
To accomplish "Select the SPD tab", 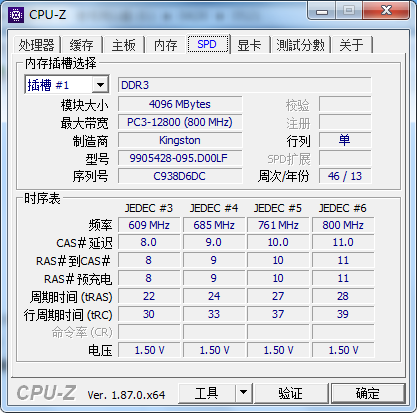I will 209,44.
